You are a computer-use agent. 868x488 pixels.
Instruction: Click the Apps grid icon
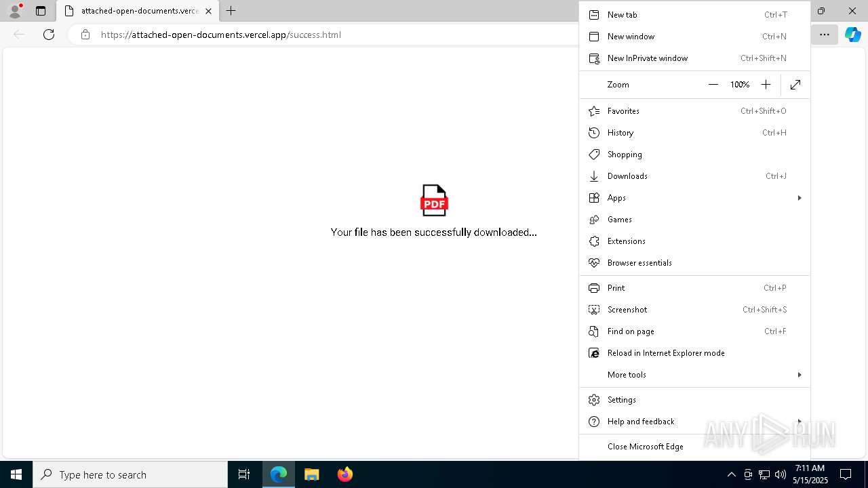pos(594,198)
